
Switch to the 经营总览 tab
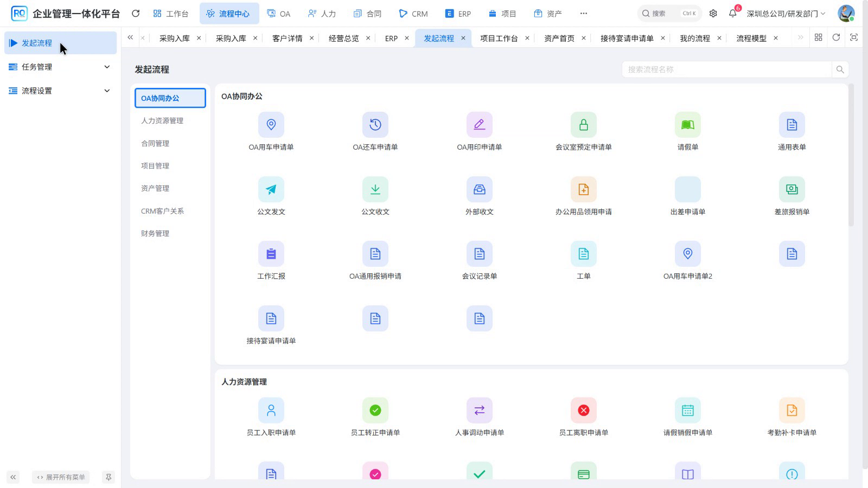(344, 38)
